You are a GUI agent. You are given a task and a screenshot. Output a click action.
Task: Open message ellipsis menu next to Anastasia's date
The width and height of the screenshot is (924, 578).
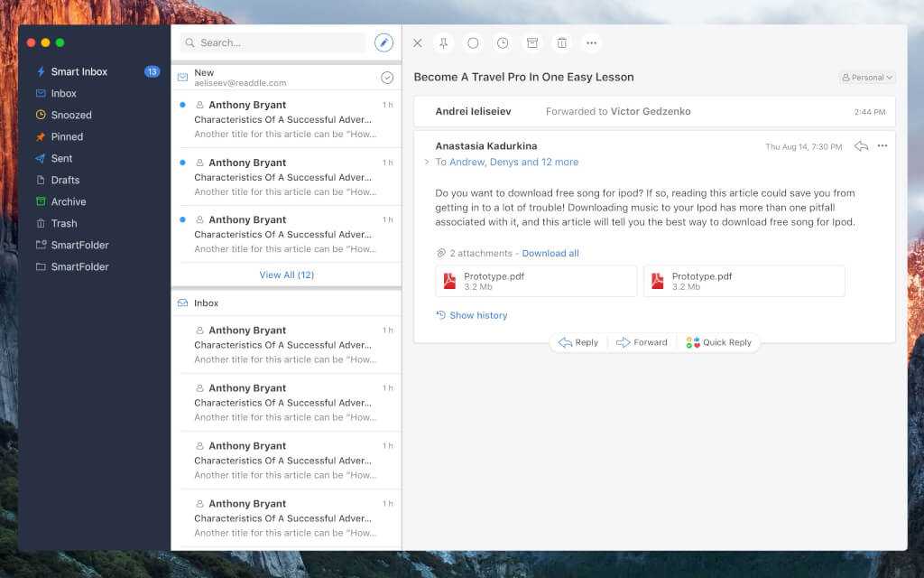882,145
